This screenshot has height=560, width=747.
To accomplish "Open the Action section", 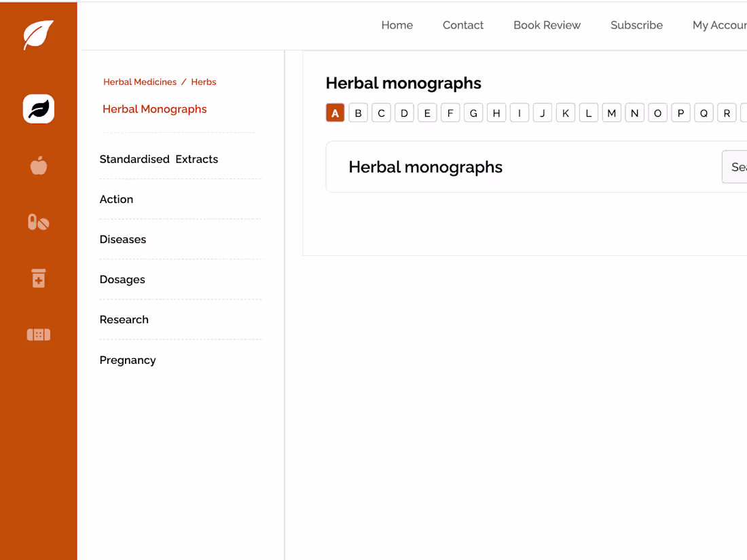I will point(117,200).
